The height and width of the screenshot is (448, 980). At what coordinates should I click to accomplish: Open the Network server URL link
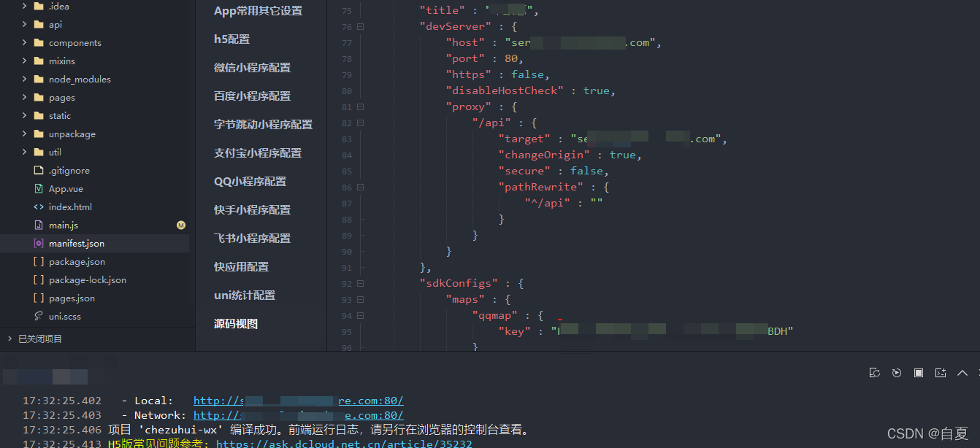click(298, 415)
